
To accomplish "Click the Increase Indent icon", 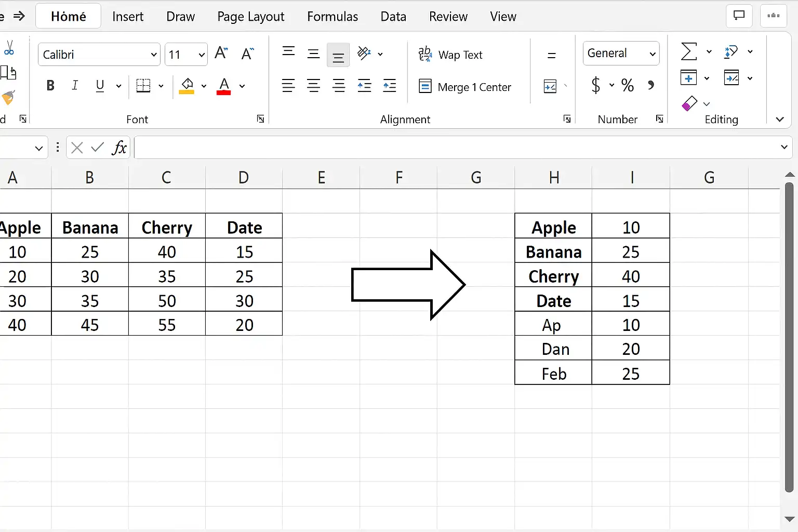I will 390,86.
